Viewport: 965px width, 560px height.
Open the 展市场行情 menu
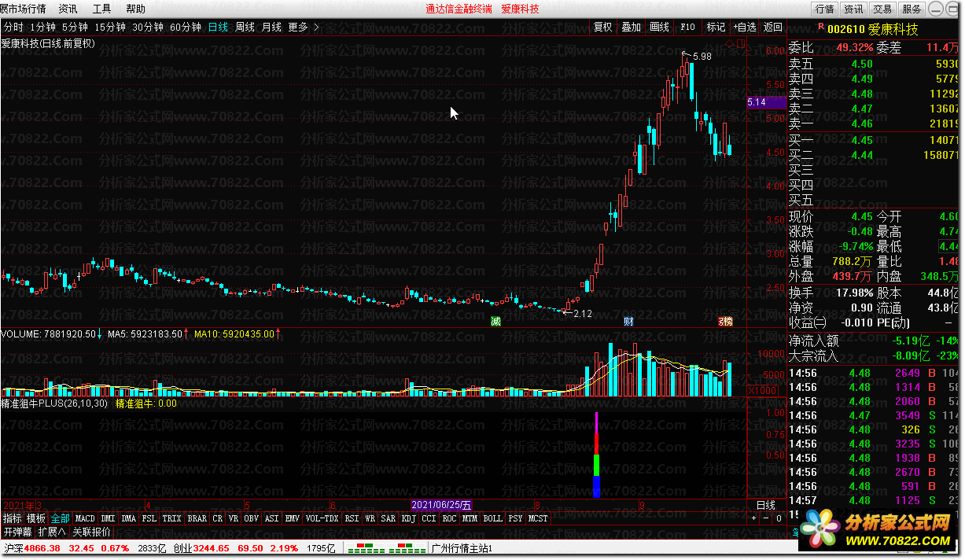click(23, 9)
